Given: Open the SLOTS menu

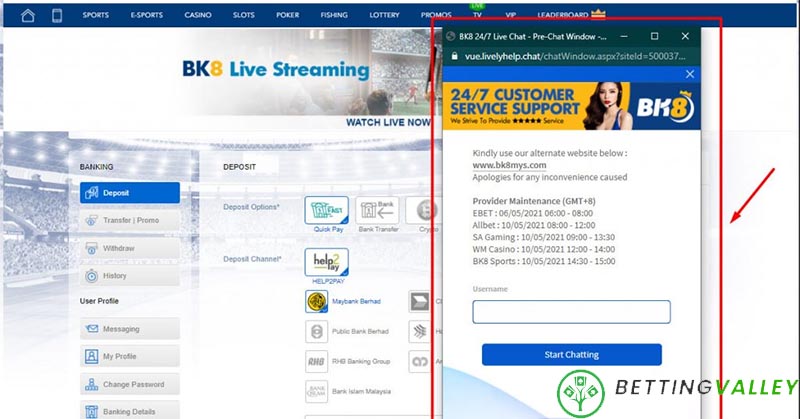Looking at the screenshot, I should click(x=243, y=15).
